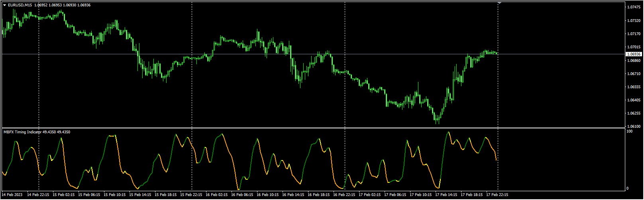The image size is (644, 200).
Task: Click the 16 Feb 22:15 time label
Action: [x=344, y=195]
